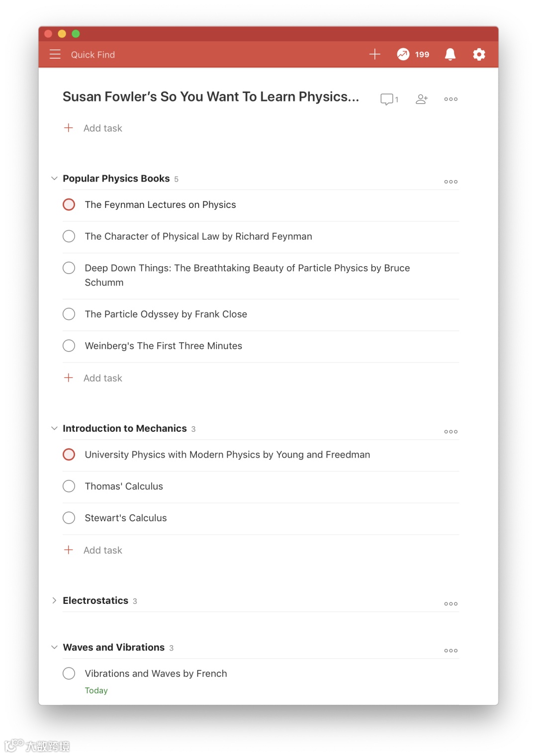Viewport: 537px width, 756px height.
Task: Click the share project person icon
Action: [x=422, y=99]
